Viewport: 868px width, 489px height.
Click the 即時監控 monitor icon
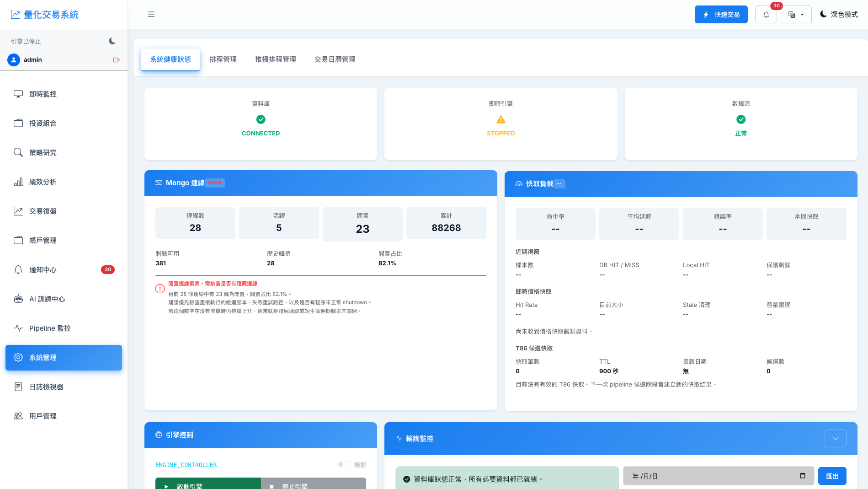(x=18, y=94)
